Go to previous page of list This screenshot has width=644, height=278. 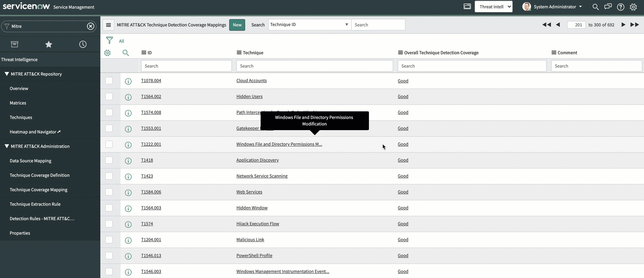(558, 25)
